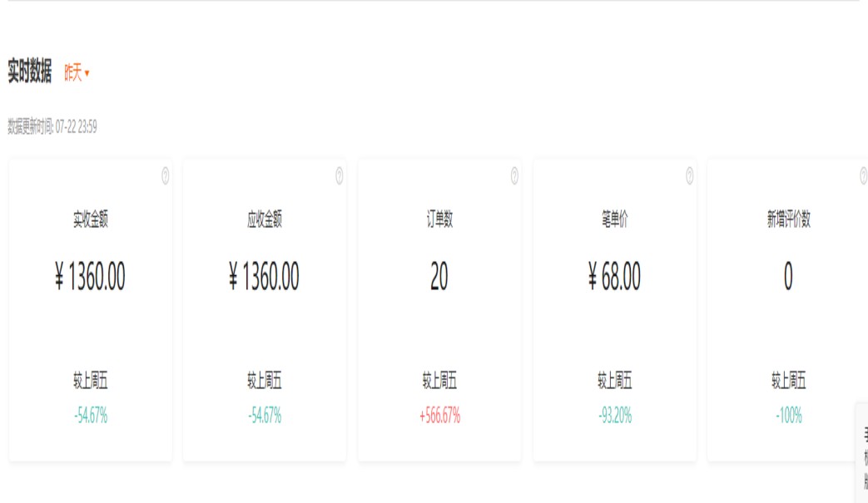Select the 笔单价 ¥68.00 value
The width and height of the screenshot is (868, 503).
click(x=614, y=278)
